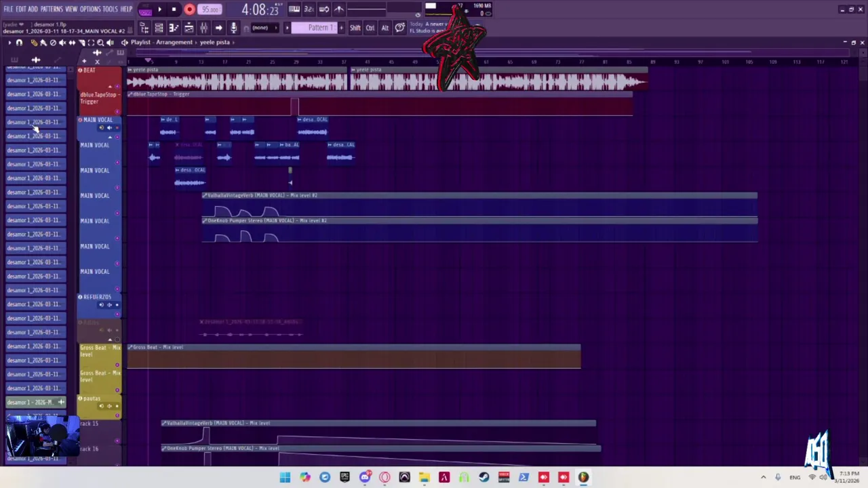
Task: Click the help speech-bubble icon near Alt
Action: (x=400, y=28)
